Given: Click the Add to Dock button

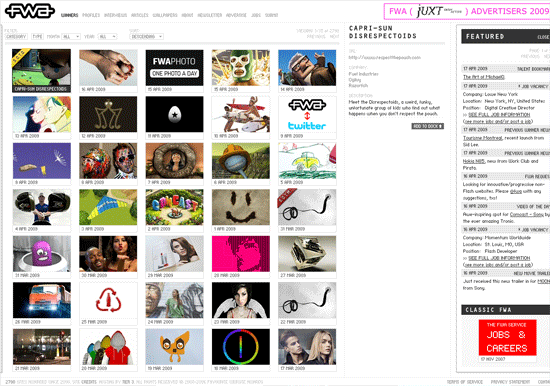Looking at the screenshot, I should (x=428, y=126).
